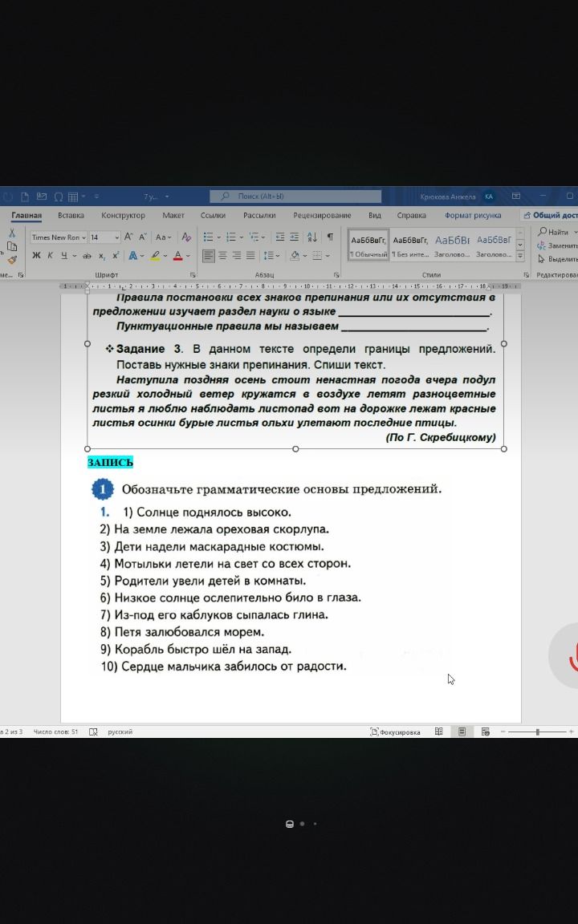Open the Change Case Аа dropdown
The width and height of the screenshot is (578, 924).
tap(164, 237)
